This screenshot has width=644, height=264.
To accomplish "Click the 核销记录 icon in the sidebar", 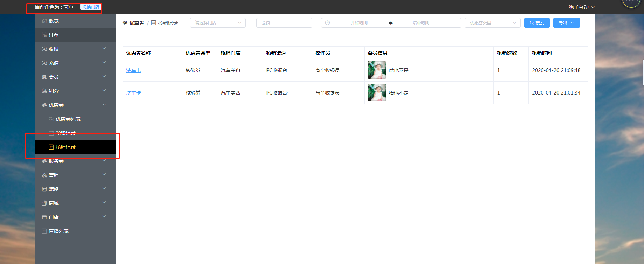I will 51,147.
